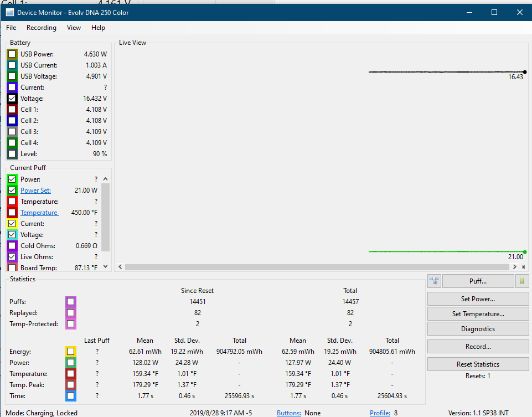Click the device cursor icon beside Puff
Viewport: 532px width, 417px height.
point(433,281)
